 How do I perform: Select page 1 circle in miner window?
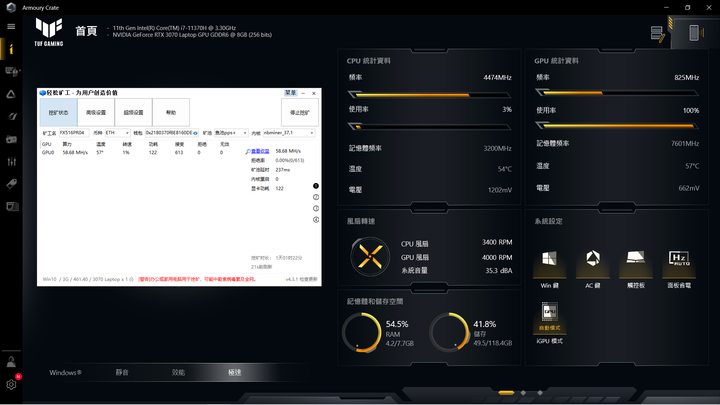tap(316, 186)
